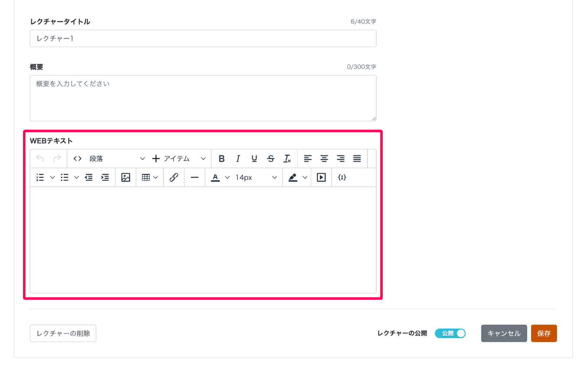
Task: Toggle italic formatting
Action: 238,158
